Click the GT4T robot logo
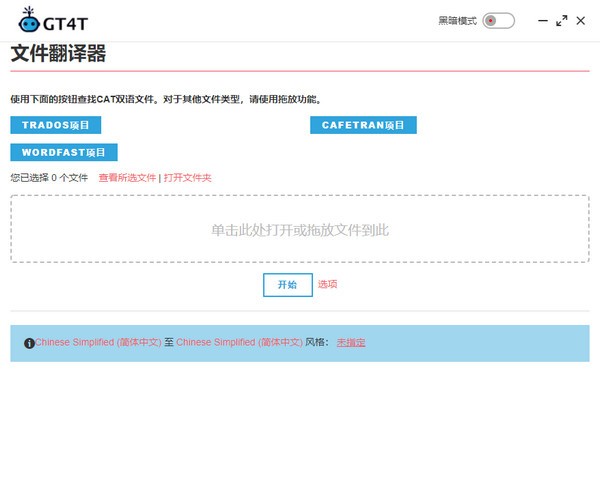The image size is (600, 478). (30, 20)
